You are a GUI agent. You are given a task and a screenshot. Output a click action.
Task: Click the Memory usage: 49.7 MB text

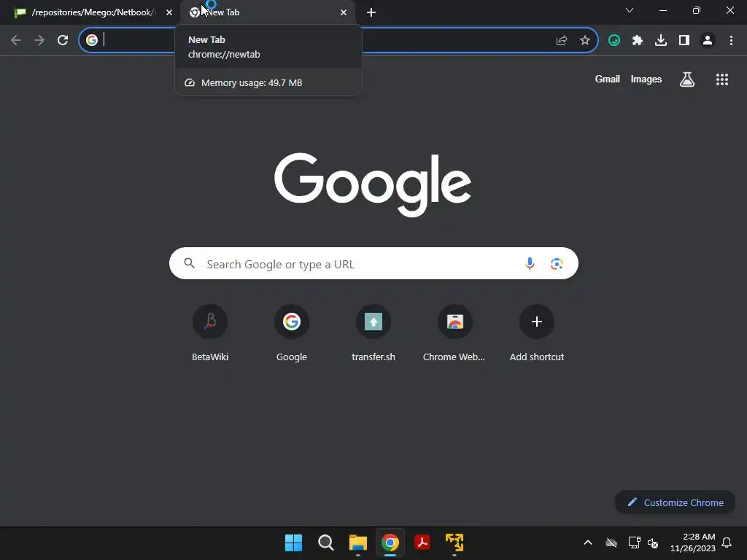pos(252,83)
